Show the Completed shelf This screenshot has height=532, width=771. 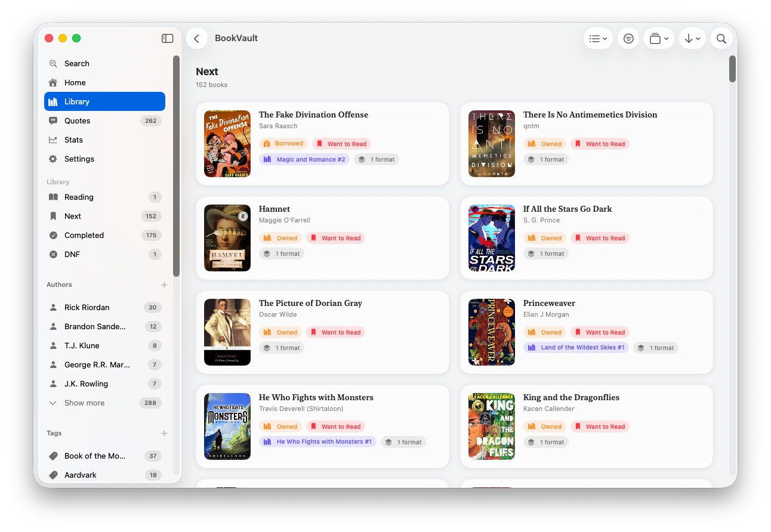(x=104, y=235)
